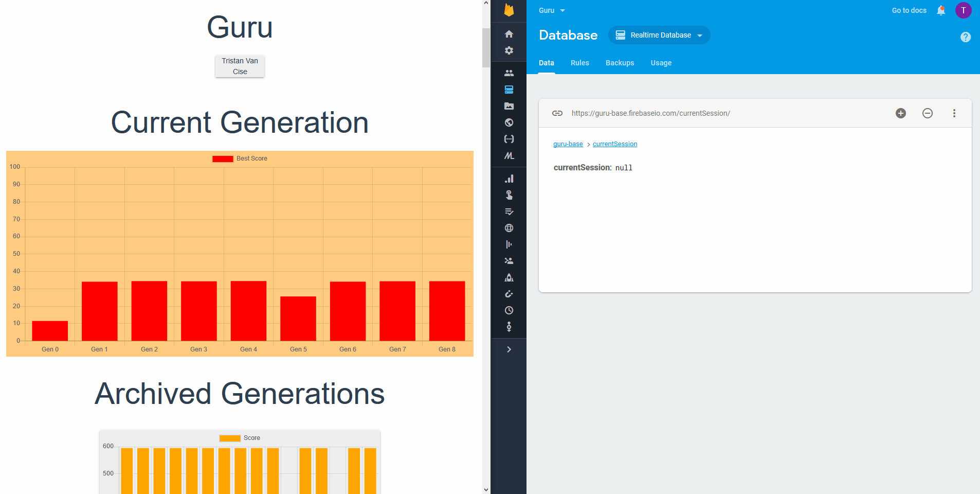Image resolution: width=980 pixels, height=494 pixels.
Task: Click the guru-base breadcrumb link
Action: pyautogui.click(x=568, y=144)
